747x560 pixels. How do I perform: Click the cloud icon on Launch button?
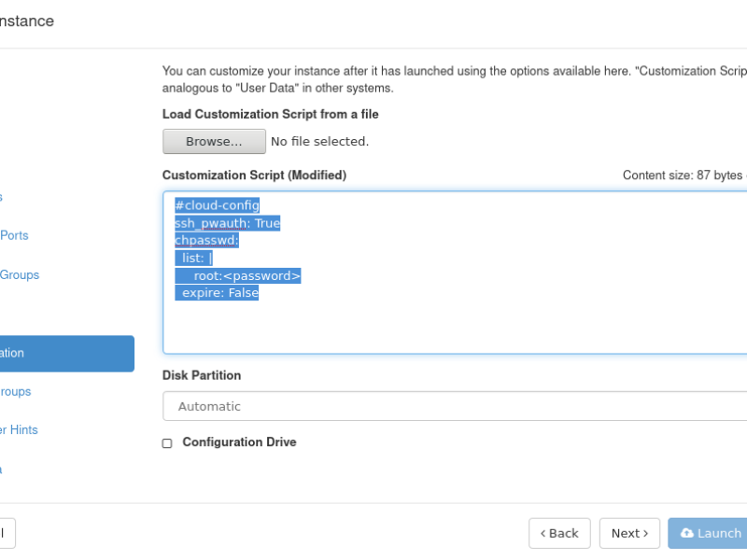click(x=687, y=533)
